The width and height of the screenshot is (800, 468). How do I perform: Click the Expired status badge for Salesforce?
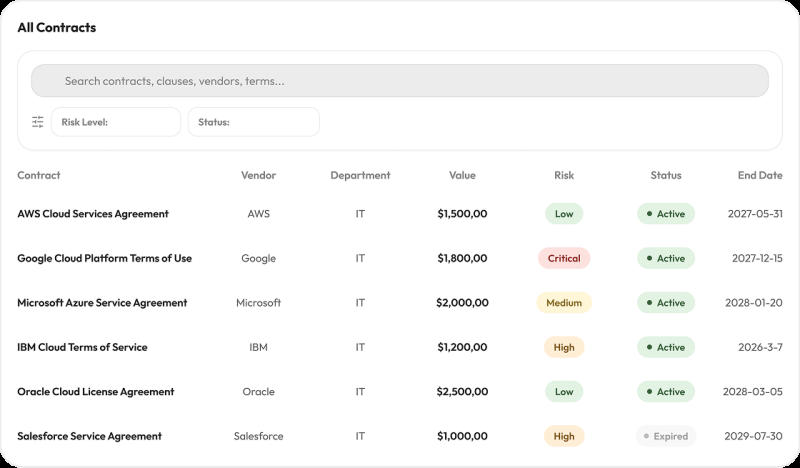(666, 436)
